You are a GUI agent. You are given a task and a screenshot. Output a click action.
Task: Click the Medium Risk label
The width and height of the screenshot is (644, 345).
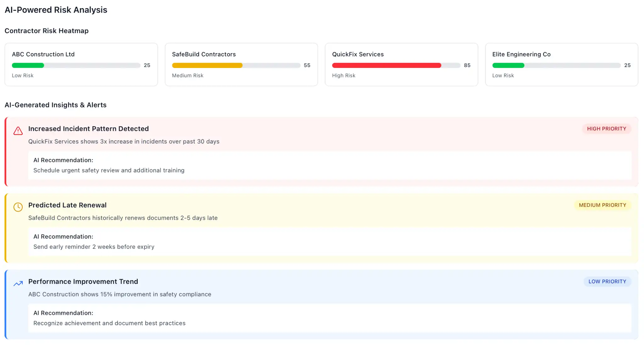click(188, 76)
